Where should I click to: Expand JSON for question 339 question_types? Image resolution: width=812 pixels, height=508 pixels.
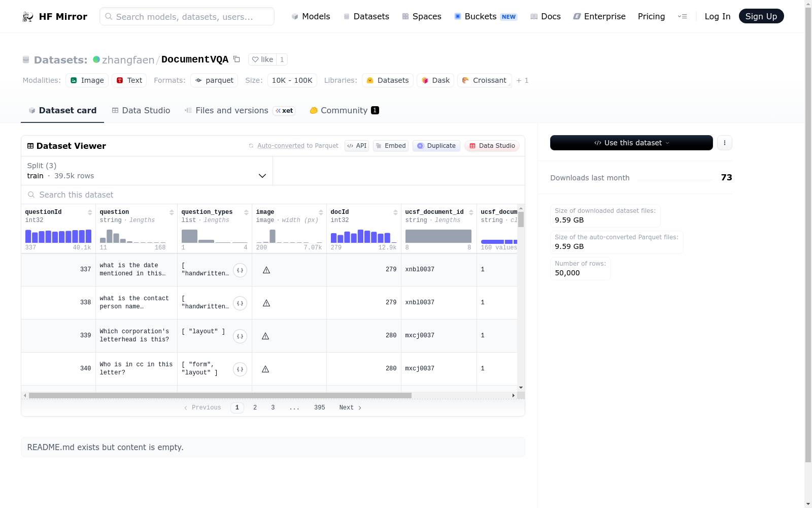[x=240, y=336]
